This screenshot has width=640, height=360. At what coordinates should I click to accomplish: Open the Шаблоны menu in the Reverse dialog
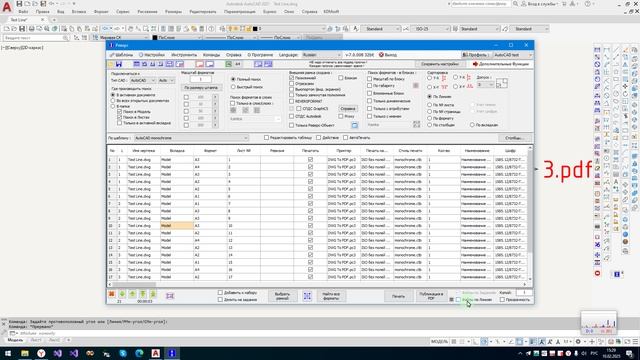click(122, 55)
